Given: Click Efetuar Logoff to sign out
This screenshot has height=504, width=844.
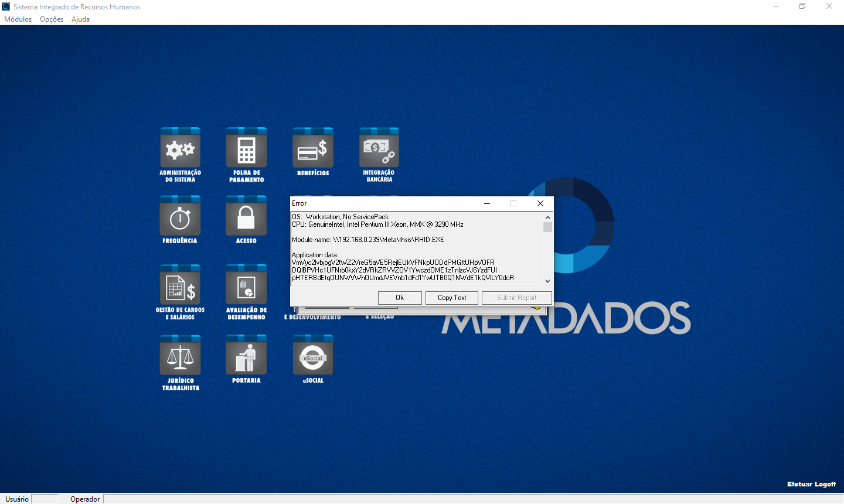Looking at the screenshot, I should (x=811, y=484).
